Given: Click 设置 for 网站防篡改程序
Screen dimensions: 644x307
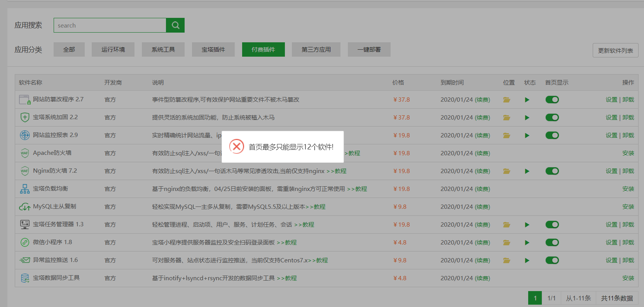Looking at the screenshot, I should tap(611, 100).
